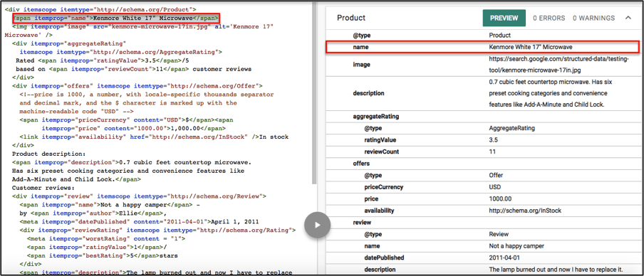
Task: Select the aggregateRating row
Action: pos(482,117)
